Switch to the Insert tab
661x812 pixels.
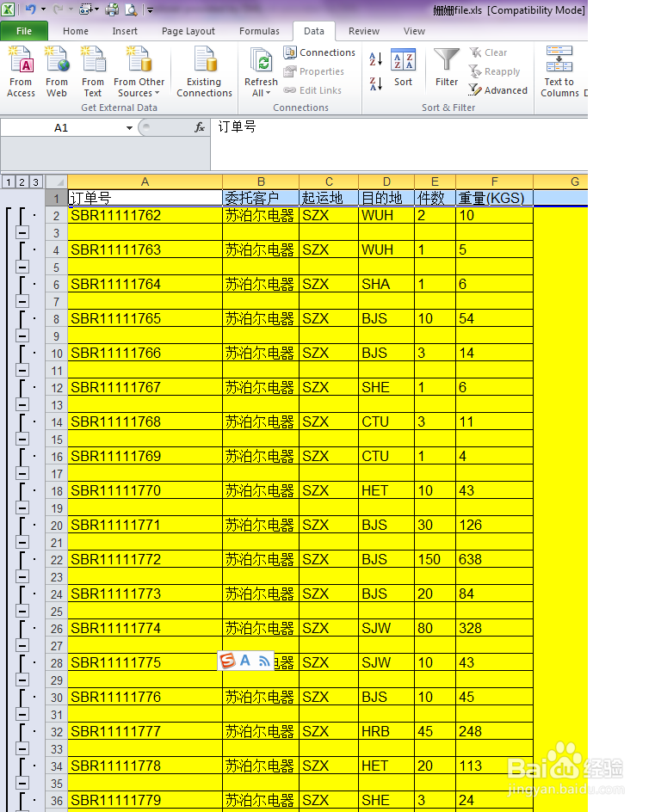(x=125, y=31)
